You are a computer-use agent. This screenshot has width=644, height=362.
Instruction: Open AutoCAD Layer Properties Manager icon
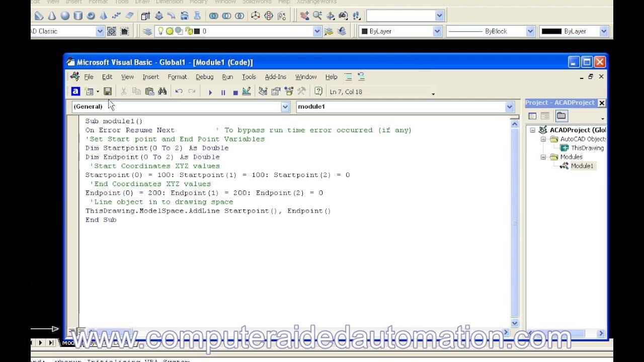pyautogui.click(x=147, y=31)
